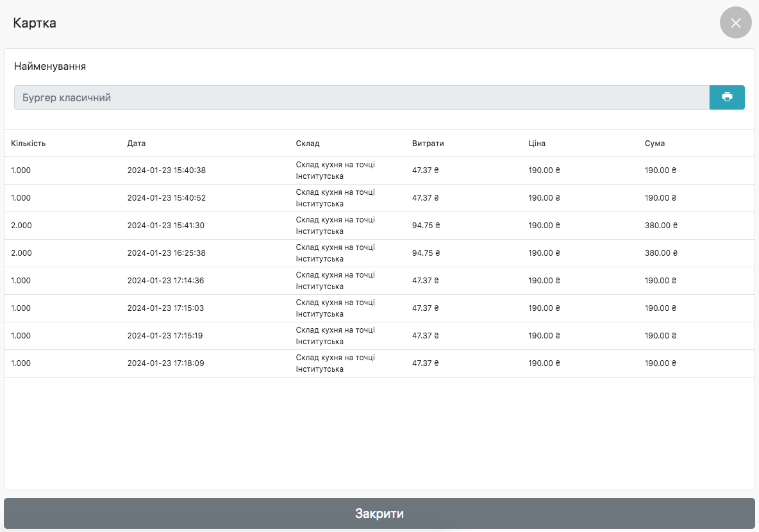The image size is (759, 532).
Task: Click the 380.00 ₴ sum in the 15:41:30 row
Action: click(x=661, y=226)
